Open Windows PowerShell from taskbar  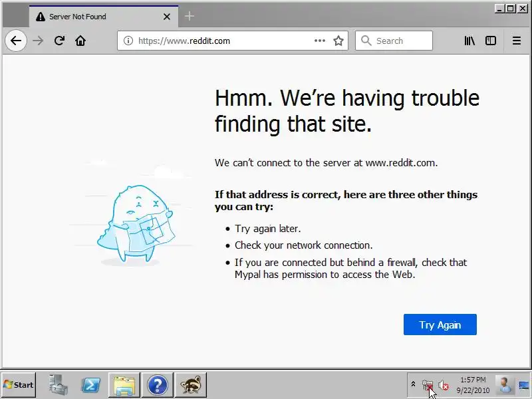[x=91, y=385]
